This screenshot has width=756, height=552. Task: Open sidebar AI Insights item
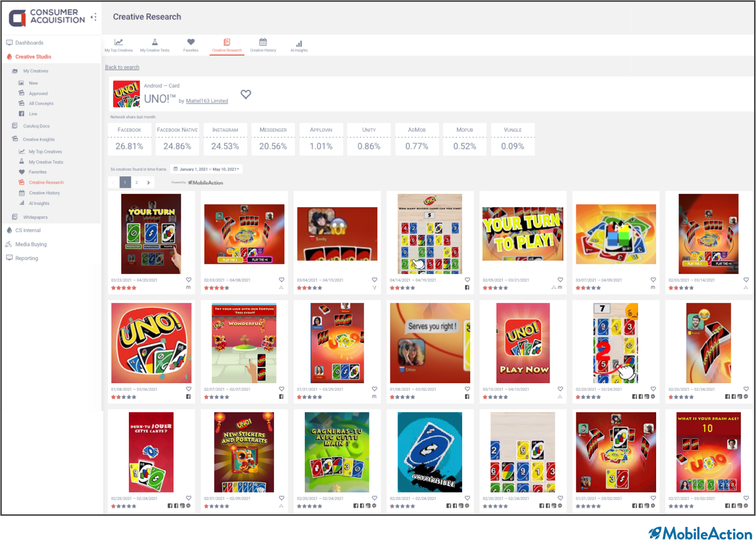point(39,203)
